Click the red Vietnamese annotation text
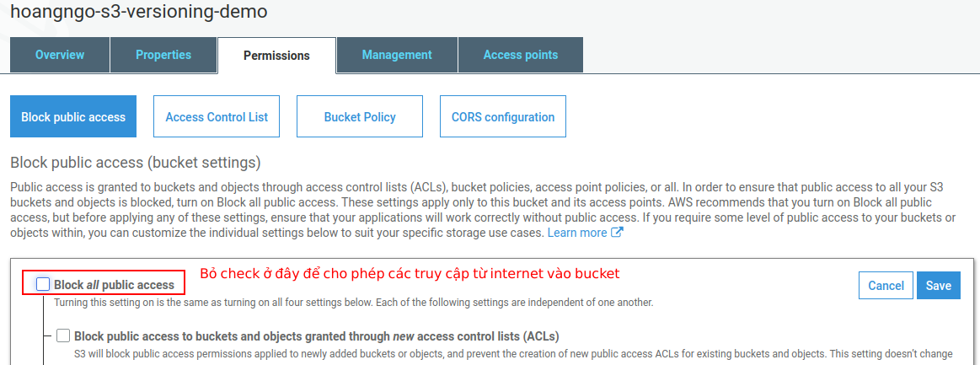This screenshot has width=980, height=365. coord(410,274)
